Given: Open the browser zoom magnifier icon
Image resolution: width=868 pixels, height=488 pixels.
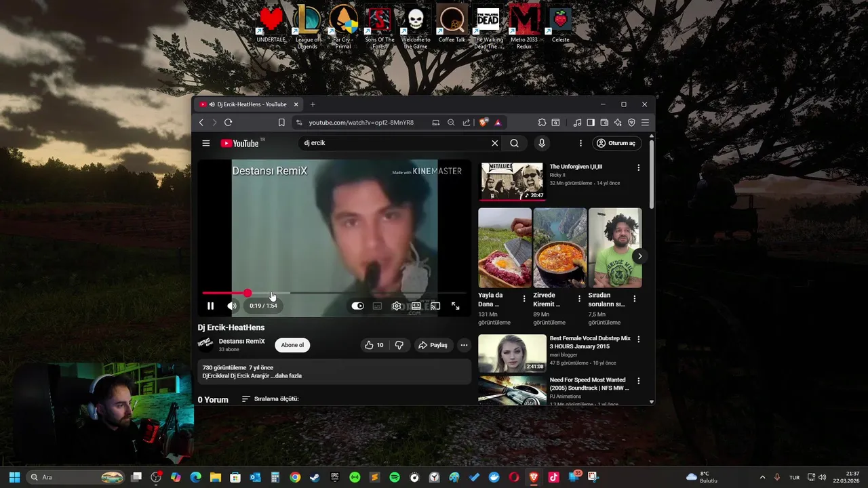Looking at the screenshot, I should click(451, 123).
